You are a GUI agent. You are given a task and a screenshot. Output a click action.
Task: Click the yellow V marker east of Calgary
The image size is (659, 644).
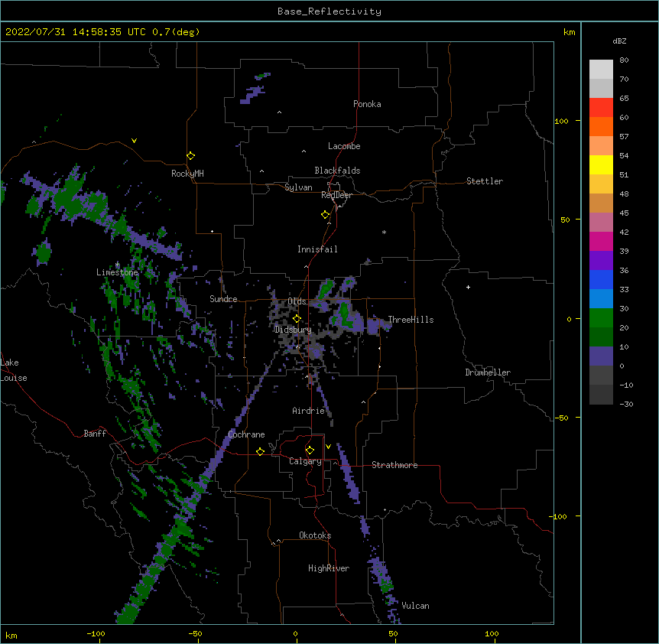click(x=328, y=447)
